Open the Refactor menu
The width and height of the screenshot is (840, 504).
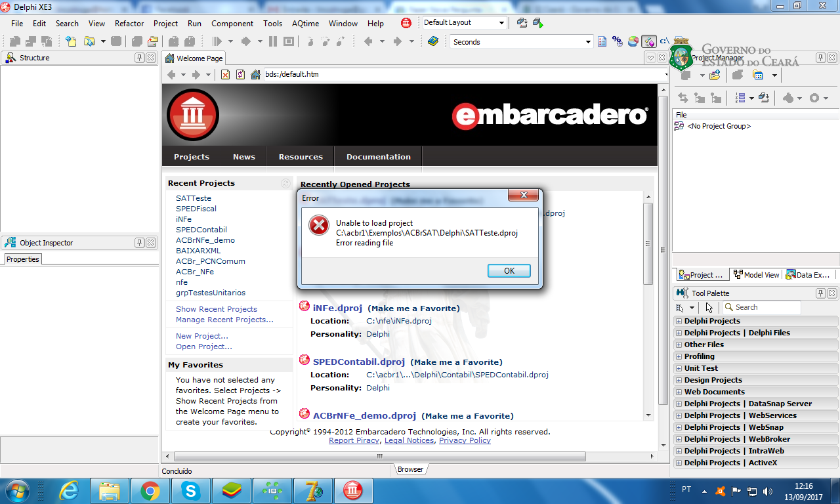pyautogui.click(x=129, y=23)
